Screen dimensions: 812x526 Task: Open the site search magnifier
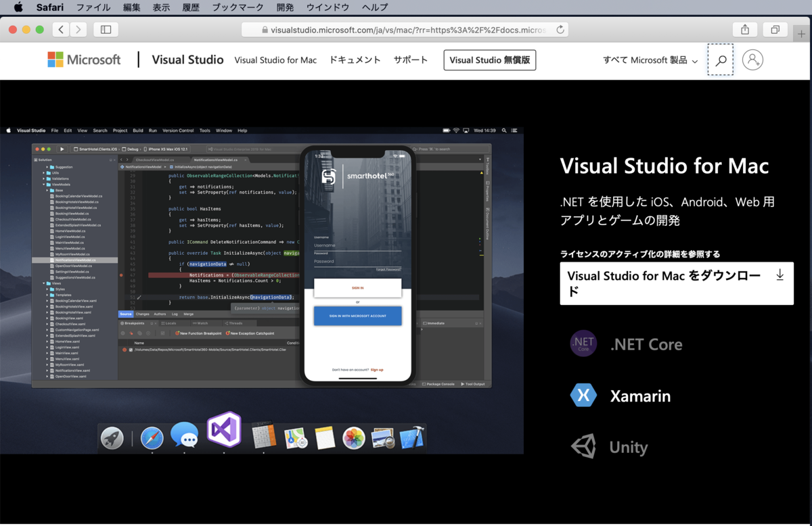(x=721, y=60)
